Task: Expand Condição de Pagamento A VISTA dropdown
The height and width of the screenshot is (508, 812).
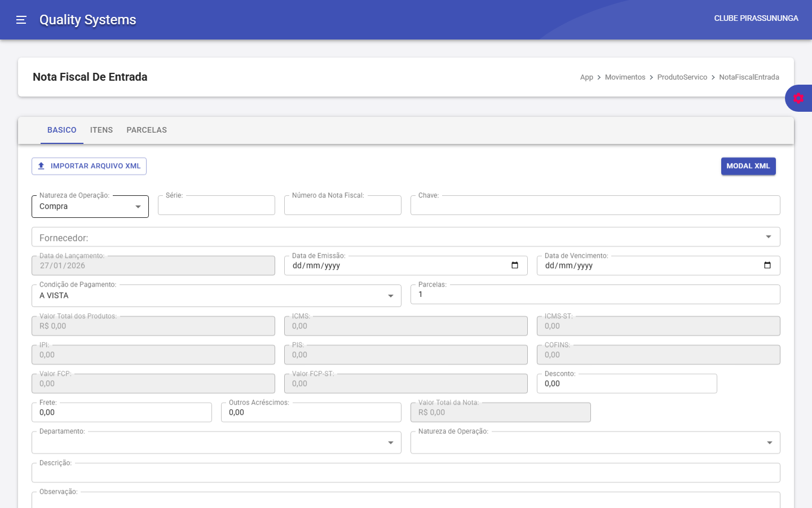Action: pyautogui.click(x=390, y=296)
